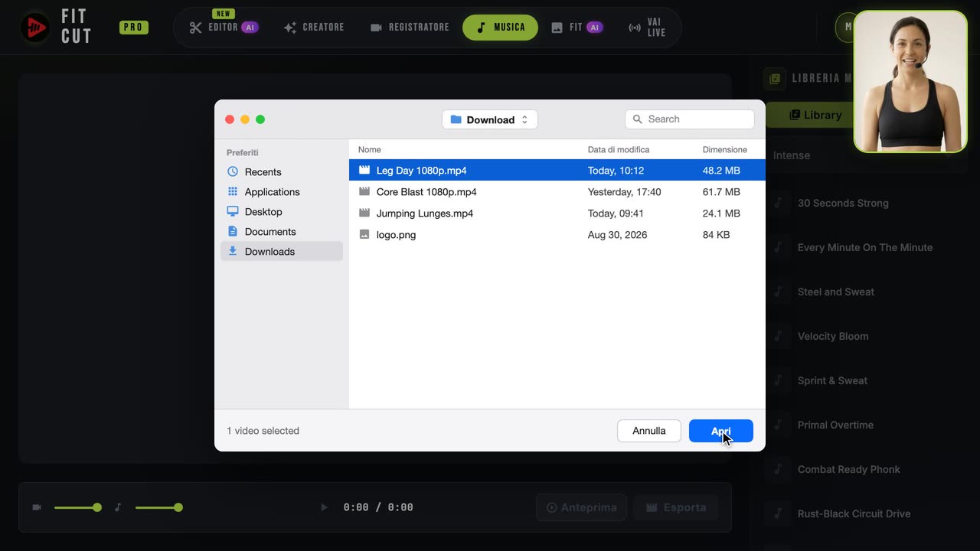Click the music note beside Steel and Sweat
Screen dimensions: 980x551
778,292
